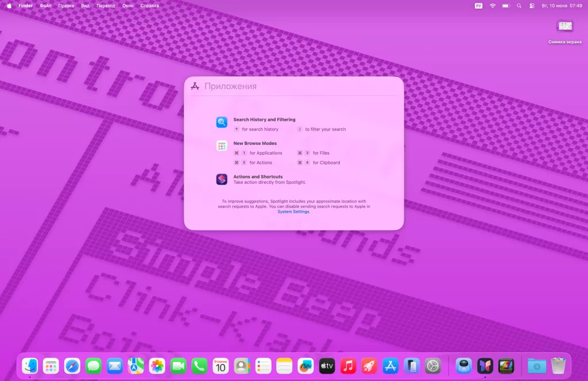The width and height of the screenshot is (588, 381).
Task: Open the Photos app
Action: point(157,365)
